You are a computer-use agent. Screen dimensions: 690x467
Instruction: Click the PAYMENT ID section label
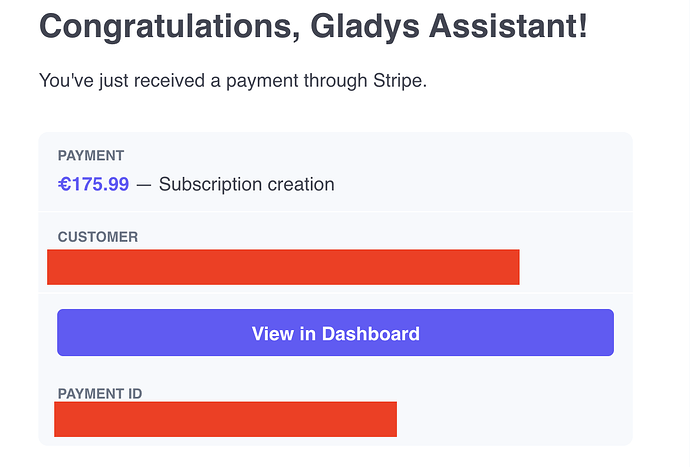[100, 394]
